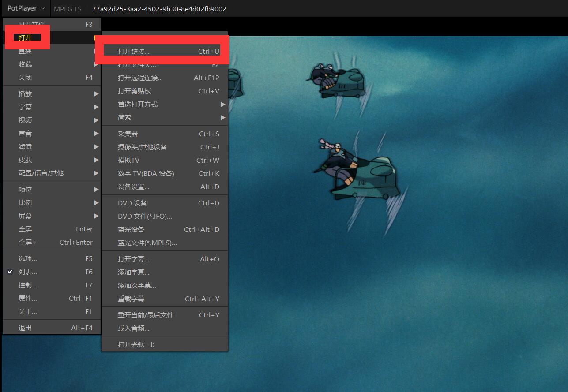The image size is (568, 392).
Task: Select 重开当前/最后文件 entry
Action: point(165,315)
